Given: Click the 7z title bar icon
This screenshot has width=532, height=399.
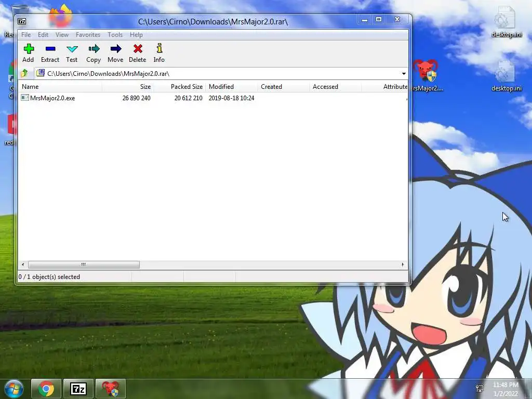Looking at the screenshot, I should [x=22, y=21].
